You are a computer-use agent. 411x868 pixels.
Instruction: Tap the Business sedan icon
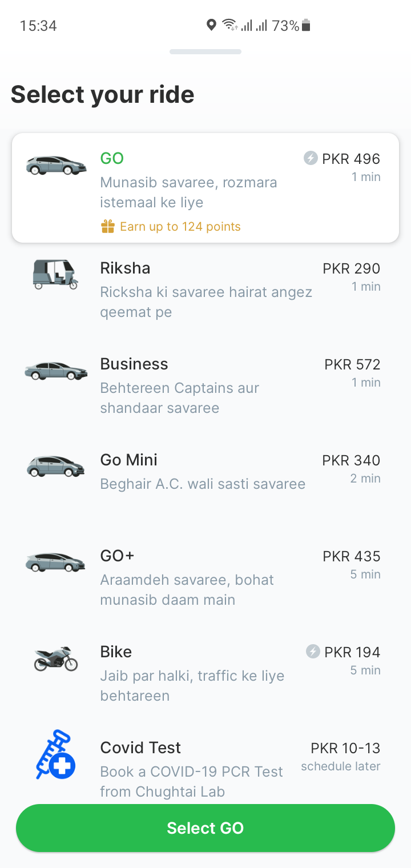(x=56, y=371)
